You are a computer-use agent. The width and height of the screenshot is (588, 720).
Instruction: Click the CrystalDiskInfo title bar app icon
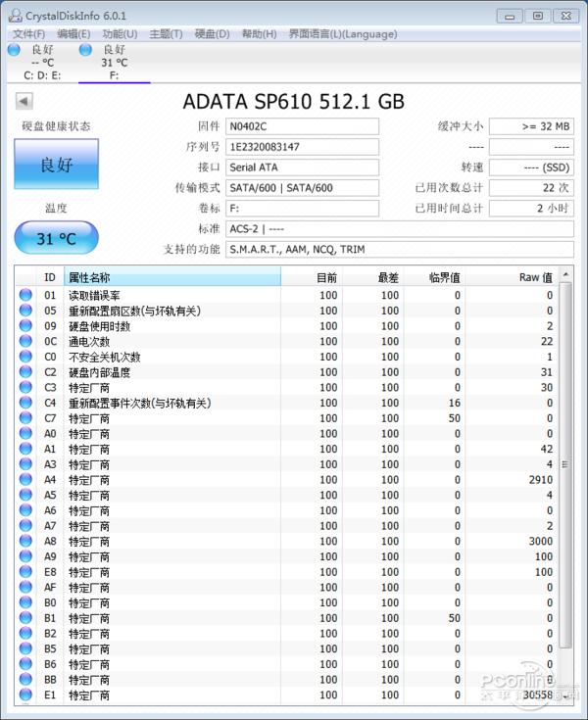click(15, 15)
